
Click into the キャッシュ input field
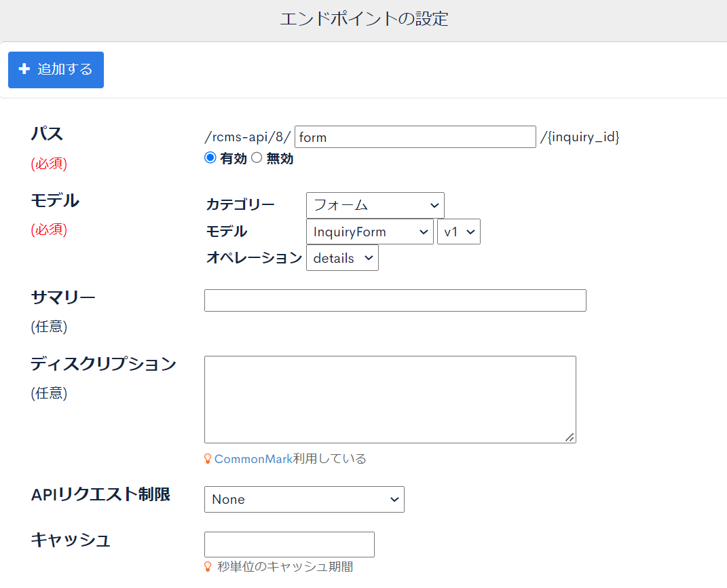click(x=289, y=545)
